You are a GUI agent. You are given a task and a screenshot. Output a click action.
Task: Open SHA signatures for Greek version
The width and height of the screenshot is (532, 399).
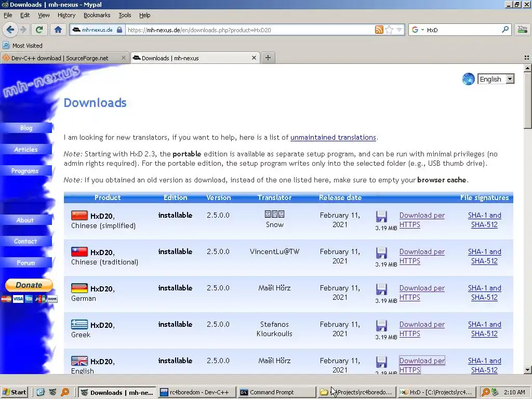pos(484,329)
